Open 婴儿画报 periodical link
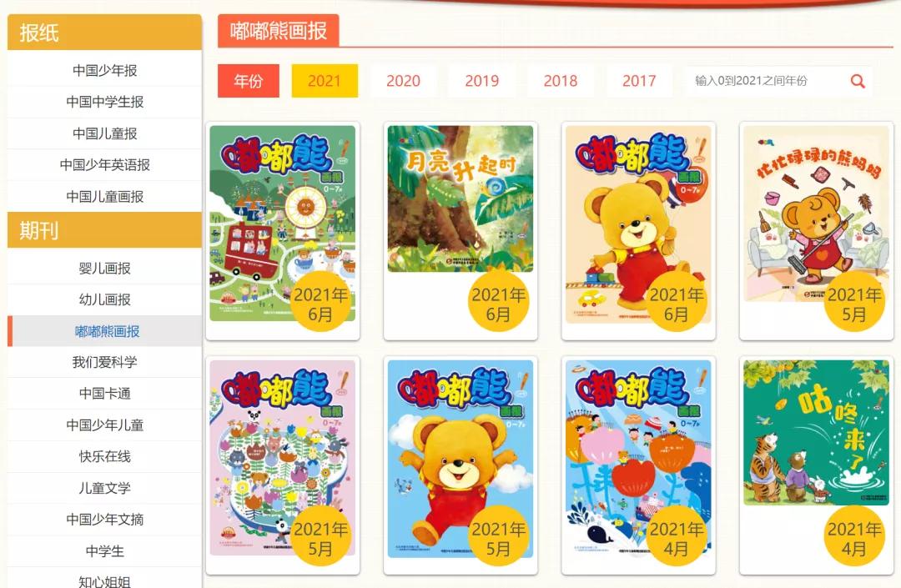Viewport: 901px width, 588px height. 104,269
